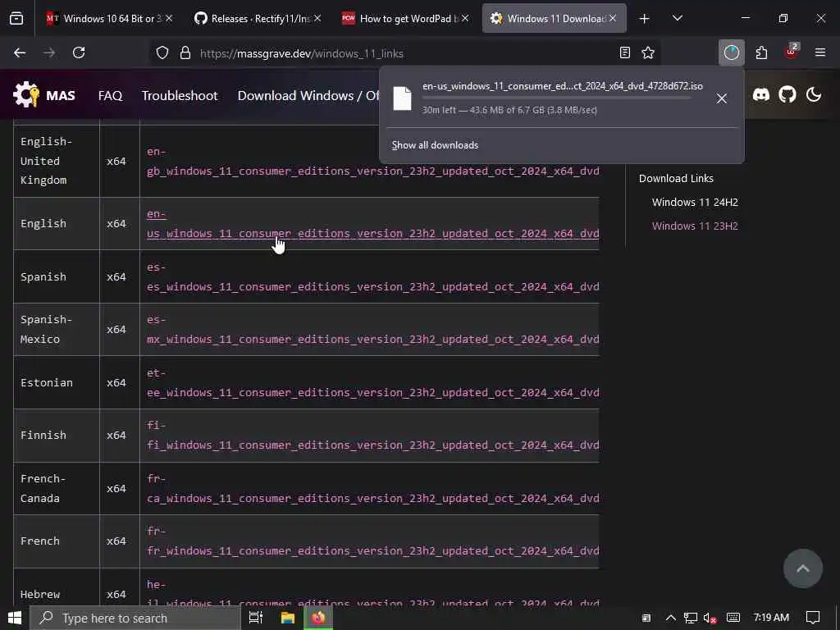Click the downloading ISO file icon
This screenshot has width=840, height=630.
[402, 98]
